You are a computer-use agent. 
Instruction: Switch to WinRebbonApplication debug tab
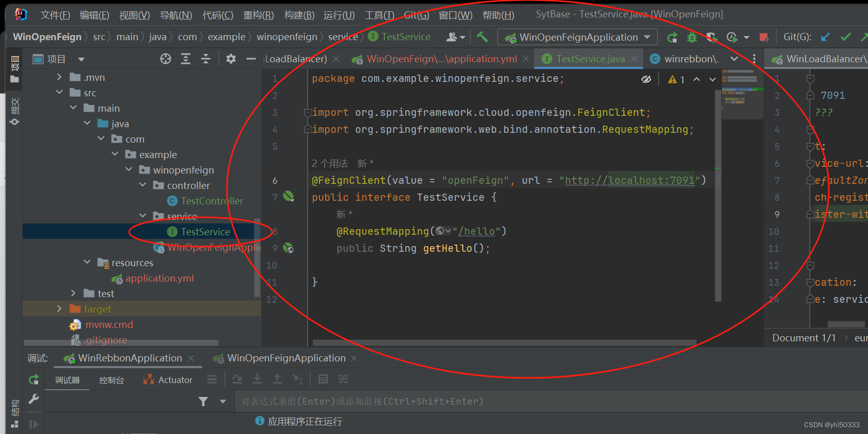(x=129, y=358)
